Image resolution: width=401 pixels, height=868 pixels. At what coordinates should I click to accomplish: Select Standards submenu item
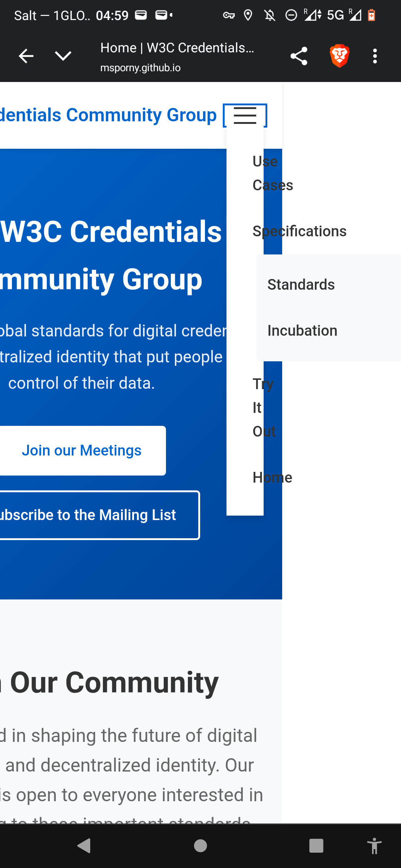(x=301, y=285)
